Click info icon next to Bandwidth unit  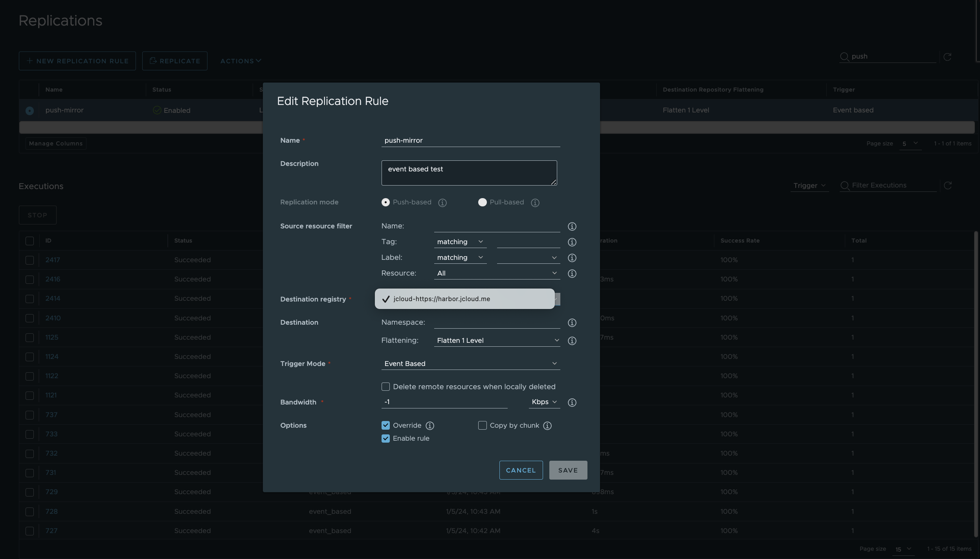coord(572,403)
